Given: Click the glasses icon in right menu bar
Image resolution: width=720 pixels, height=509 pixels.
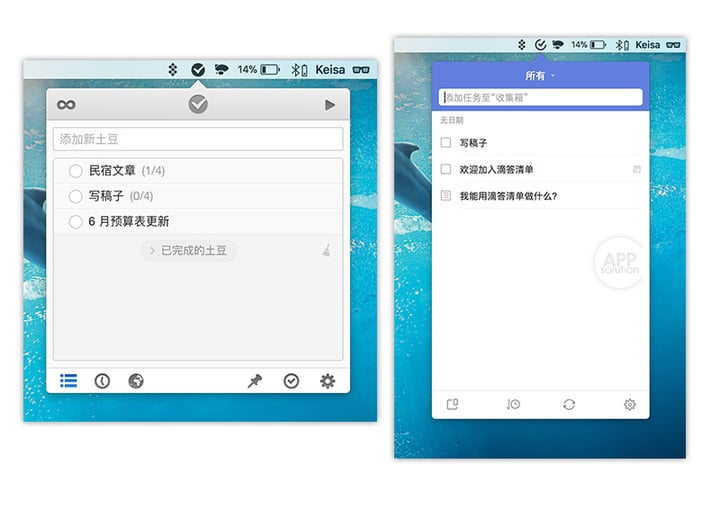Looking at the screenshot, I should point(673,45).
